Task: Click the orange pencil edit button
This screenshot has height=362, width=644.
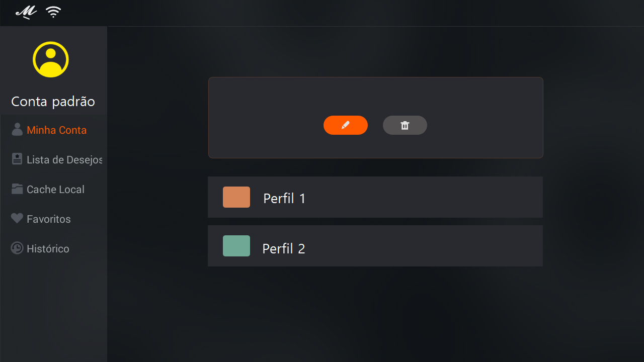Action: pos(346,125)
